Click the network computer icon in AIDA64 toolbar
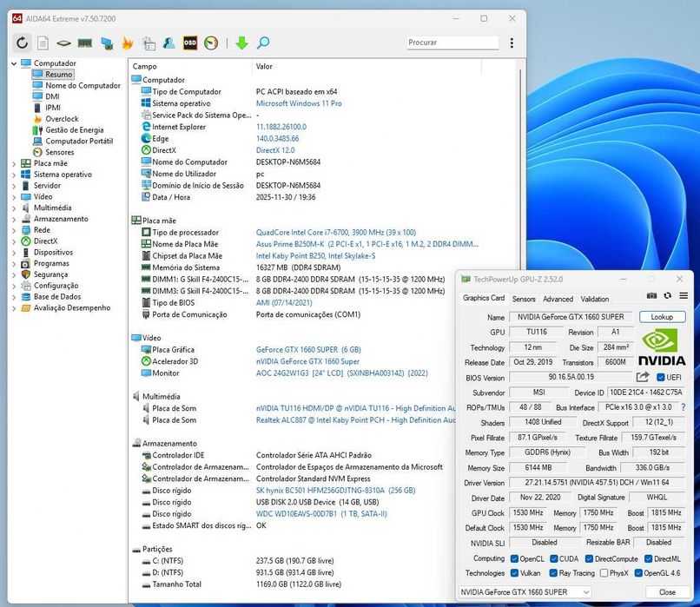This screenshot has height=607, width=700. pyautogui.click(x=106, y=43)
